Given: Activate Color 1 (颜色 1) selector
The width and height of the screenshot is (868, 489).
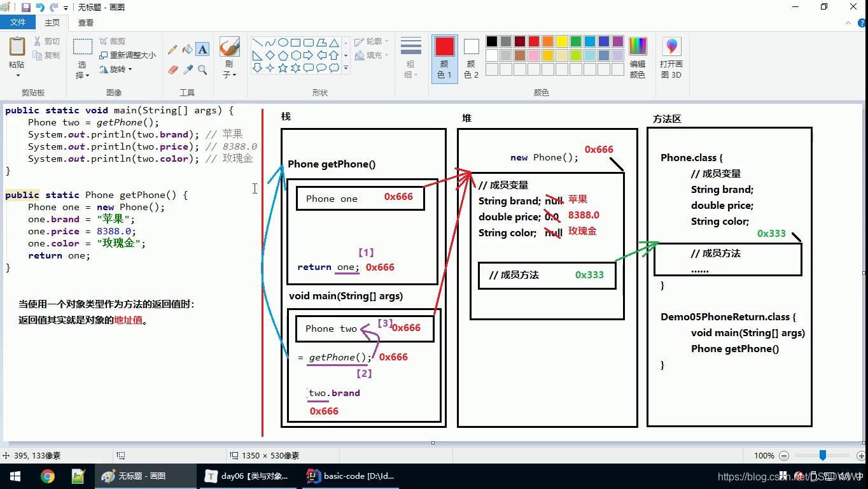Looking at the screenshot, I should (445, 58).
